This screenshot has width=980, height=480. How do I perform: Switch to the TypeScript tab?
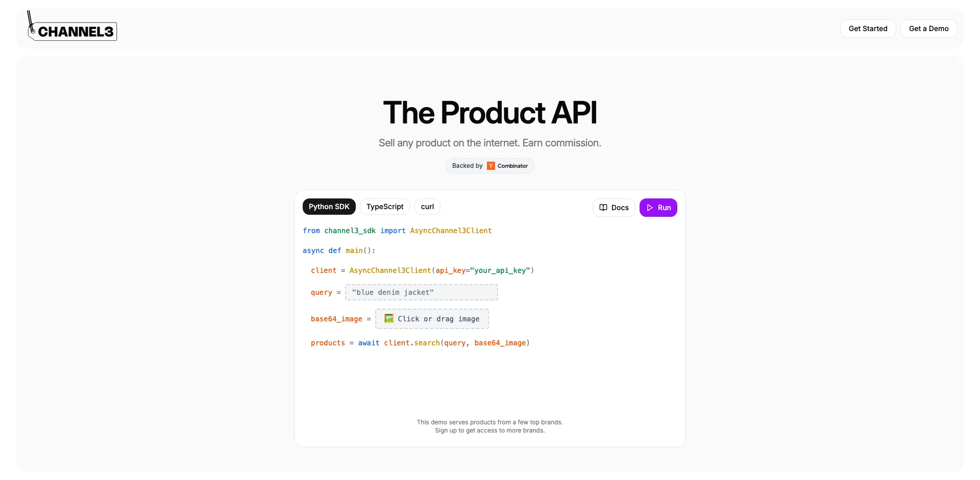[385, 207]
